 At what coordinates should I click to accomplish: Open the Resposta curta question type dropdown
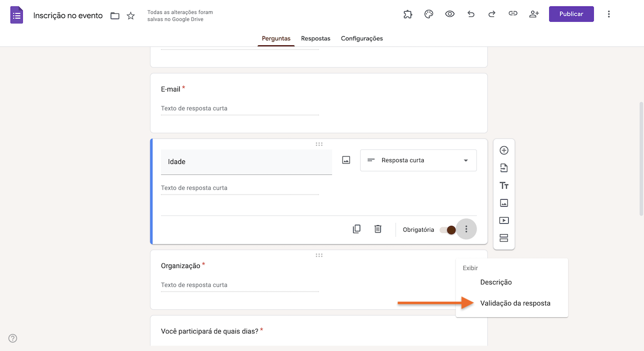418,160
